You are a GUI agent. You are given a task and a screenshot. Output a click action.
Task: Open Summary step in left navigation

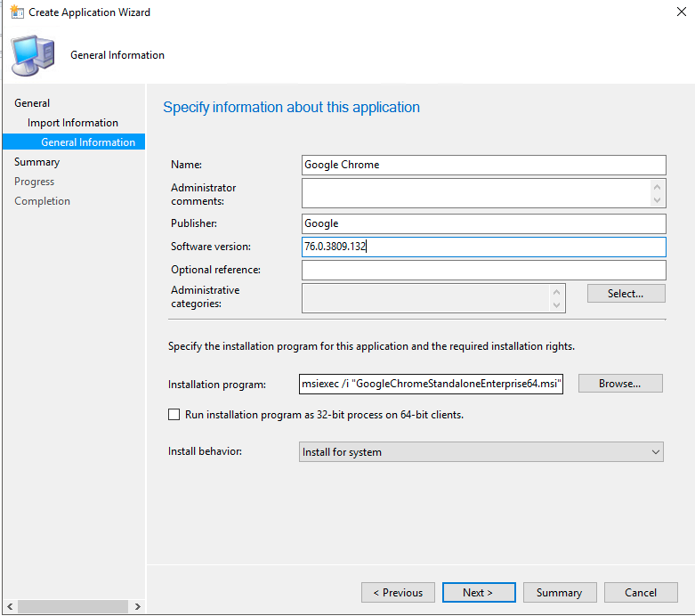tap(36, 162)
